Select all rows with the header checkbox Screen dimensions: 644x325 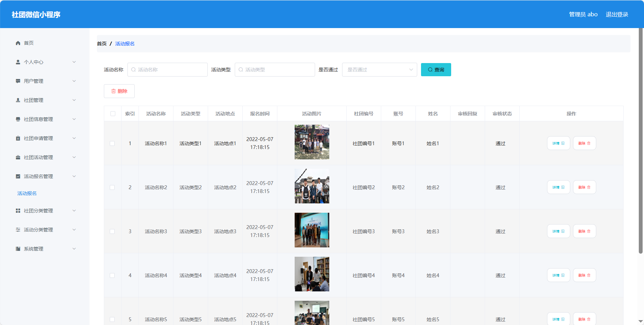tap(113, 114)
